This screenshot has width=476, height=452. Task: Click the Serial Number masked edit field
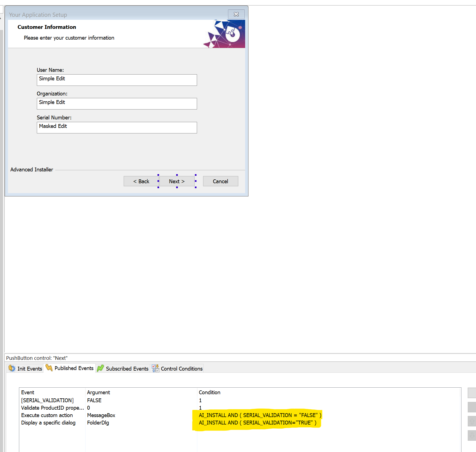pyautogui.click(x=117, y=128)
